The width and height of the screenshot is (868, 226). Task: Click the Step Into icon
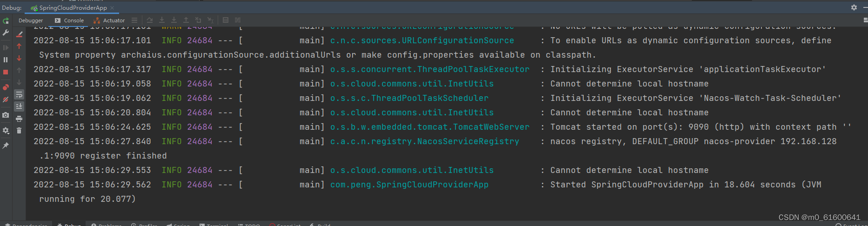(174, 20)
